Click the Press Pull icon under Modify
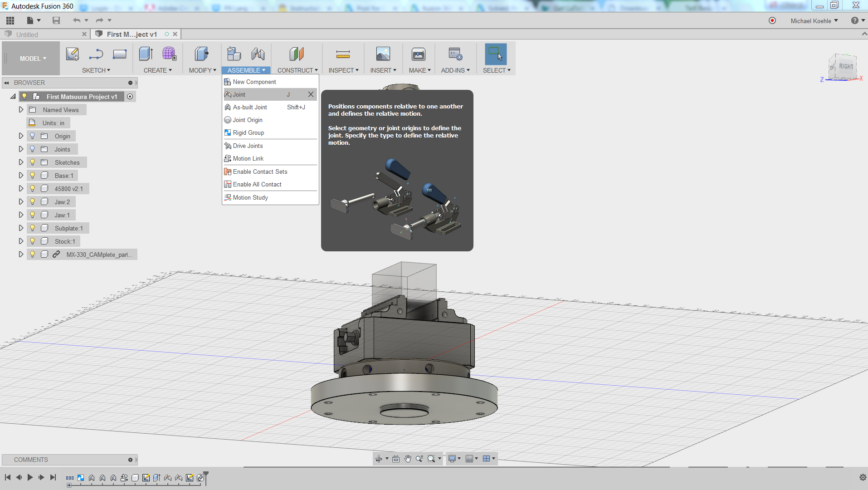Viewport: 868px width, 490px height. click(201, 54)
